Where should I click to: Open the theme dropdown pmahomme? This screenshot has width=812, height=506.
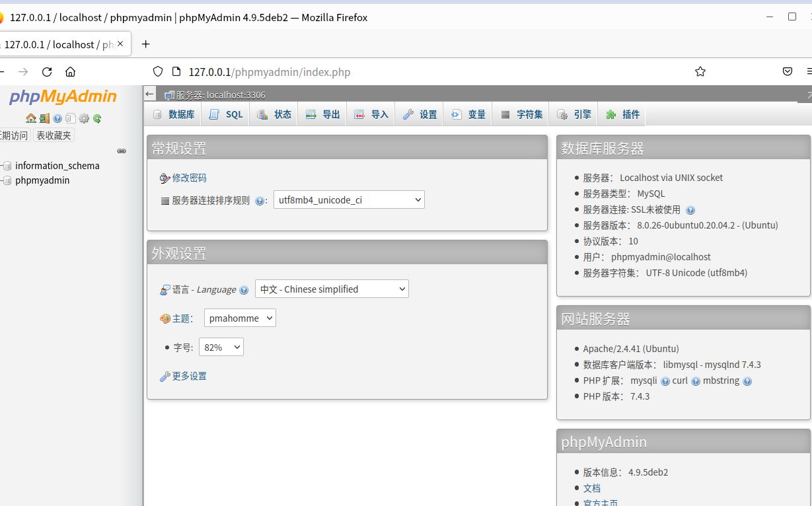coord(240,318)
